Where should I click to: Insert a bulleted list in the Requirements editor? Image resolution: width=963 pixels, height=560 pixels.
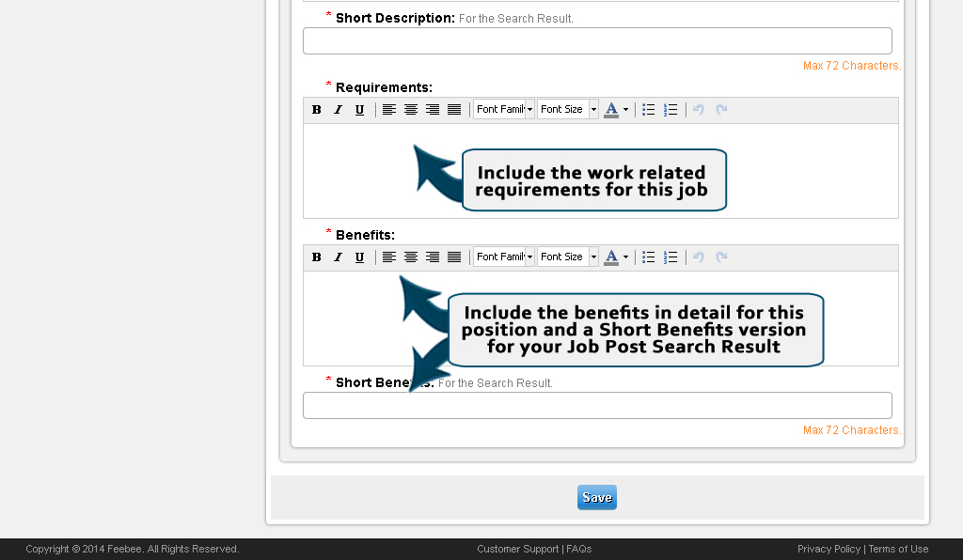tap(648, 109)
